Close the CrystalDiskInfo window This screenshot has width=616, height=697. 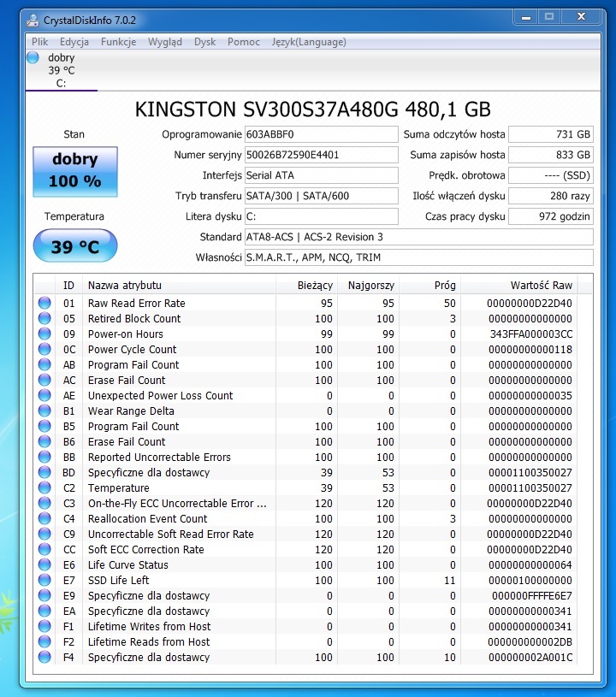(x=581, y=17)
